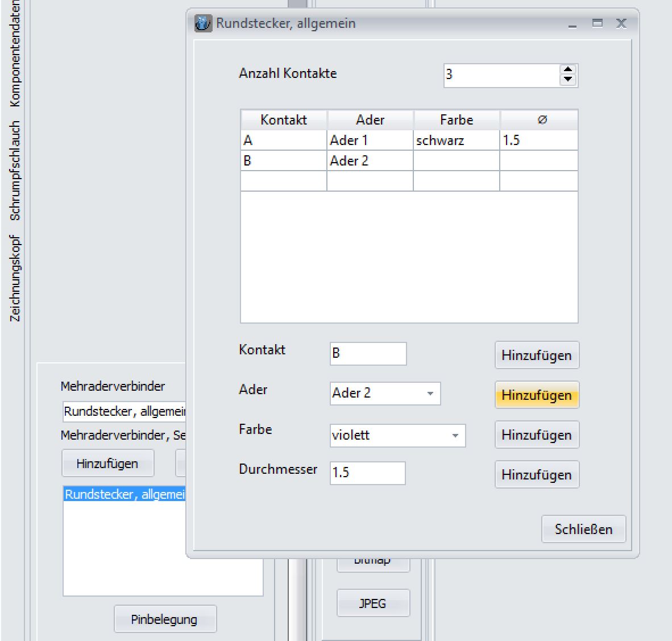Switch to the Zeichnungskopf vertical tab
The width and height of the screenshot is (672, 641).
15,278
